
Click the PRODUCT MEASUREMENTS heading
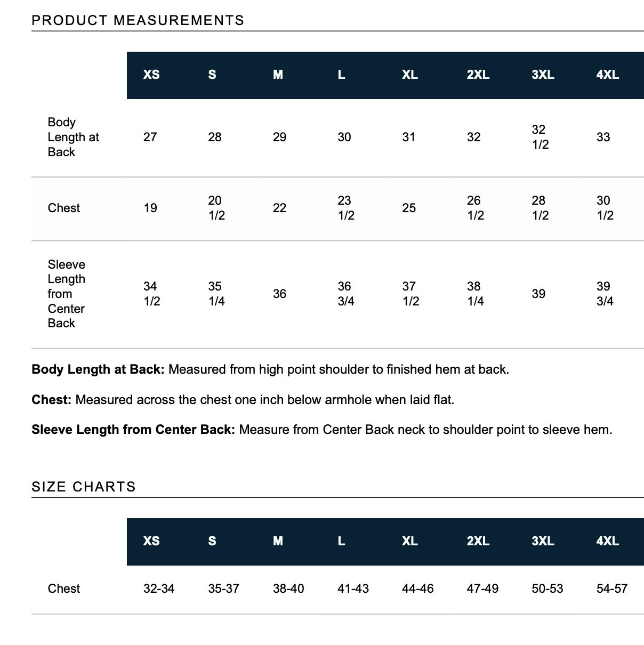[x=138, y=20]
